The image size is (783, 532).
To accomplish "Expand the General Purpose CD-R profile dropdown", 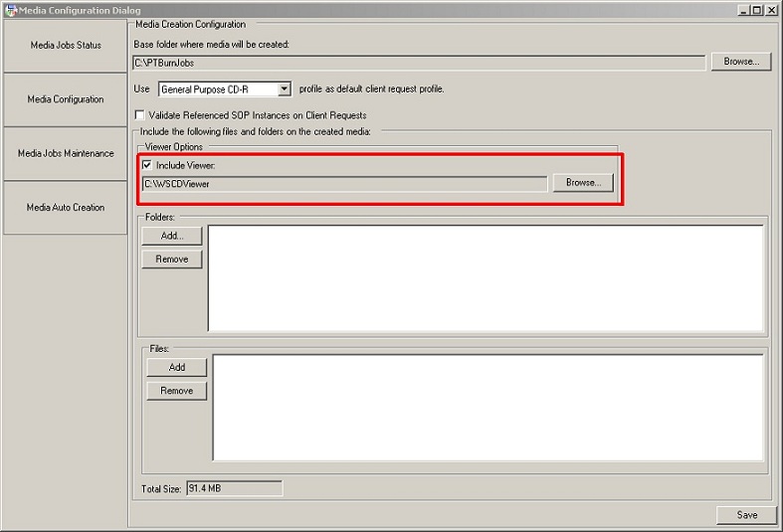I will 284,89.
